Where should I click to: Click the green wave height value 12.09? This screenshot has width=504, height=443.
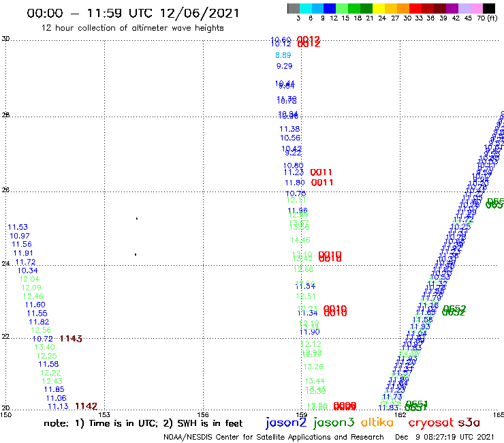[x=31, y=288]
